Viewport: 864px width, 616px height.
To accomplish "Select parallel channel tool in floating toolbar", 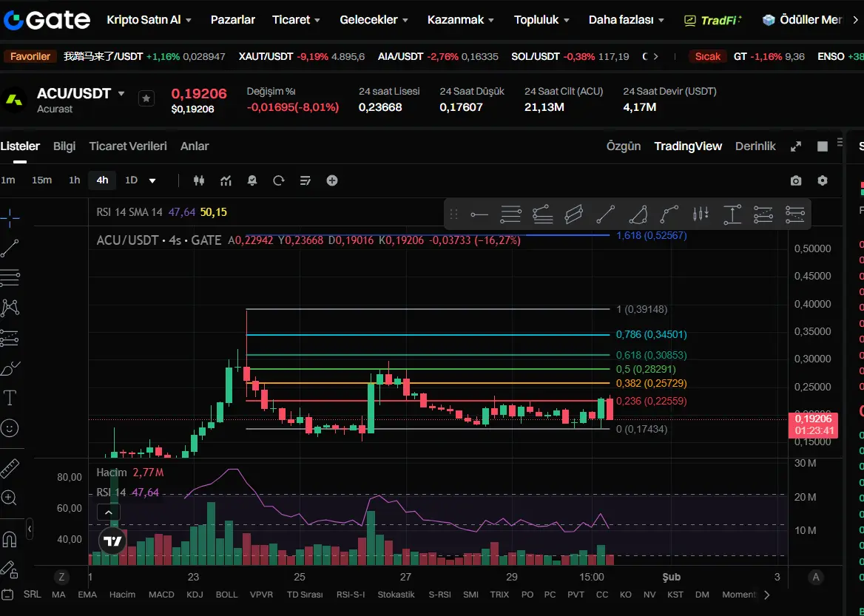I will point(573,214).
